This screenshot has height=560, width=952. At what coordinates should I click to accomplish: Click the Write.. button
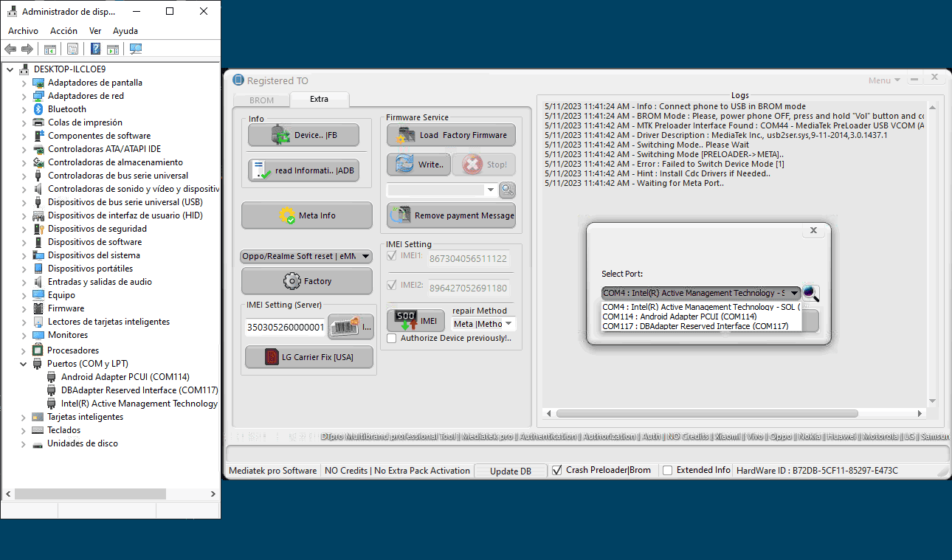pos(418,165)
